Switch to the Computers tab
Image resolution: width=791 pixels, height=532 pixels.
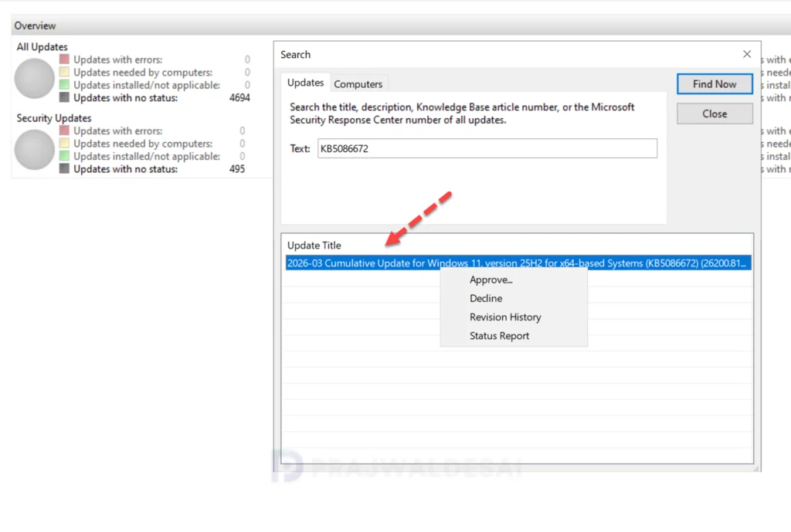358,84
